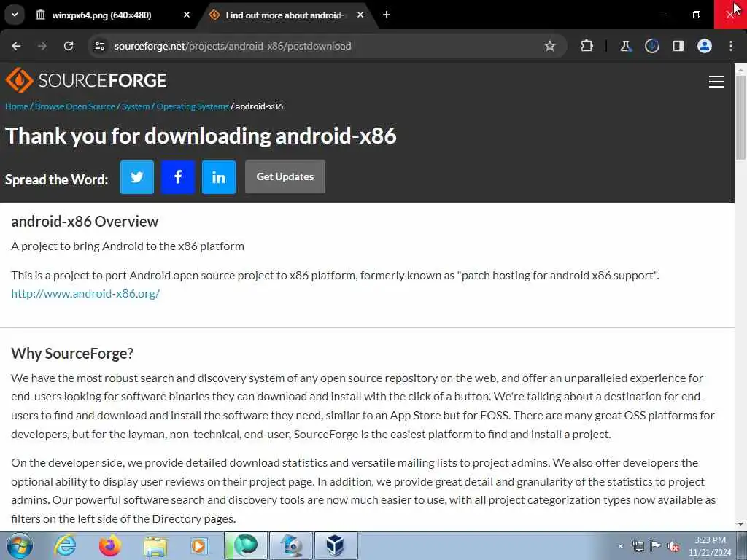
Task: Click the scrollbar up arrow
Action: [740, 69]
